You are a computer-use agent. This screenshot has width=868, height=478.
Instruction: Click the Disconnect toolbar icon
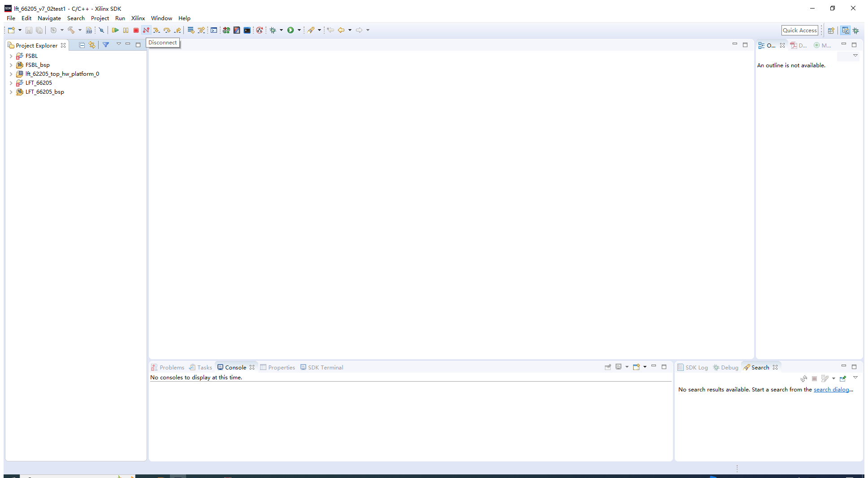[x=146, y=30]
